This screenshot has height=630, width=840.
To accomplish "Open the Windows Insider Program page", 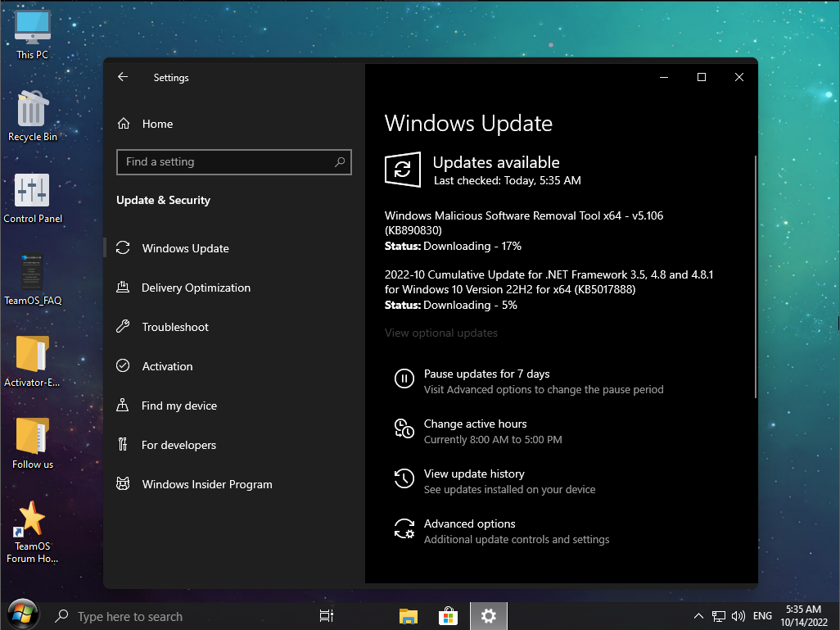I will tap(206, 484).
